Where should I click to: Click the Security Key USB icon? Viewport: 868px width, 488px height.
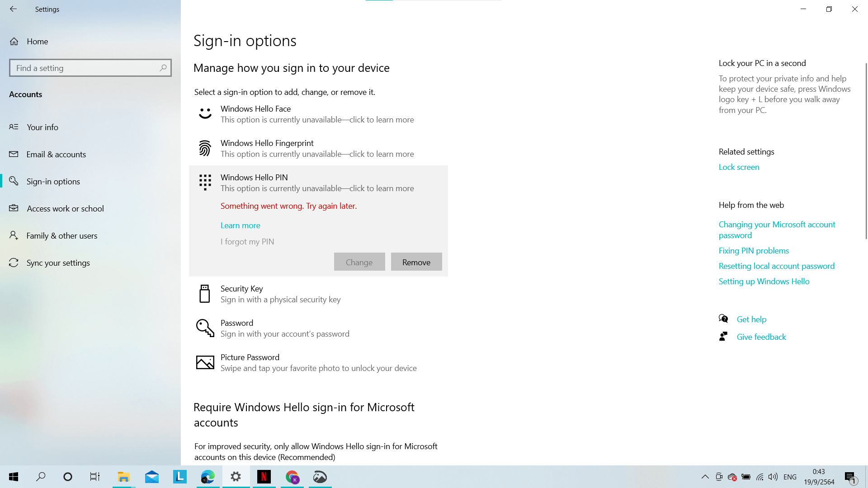pyautogui.click(x=205, y=294)
